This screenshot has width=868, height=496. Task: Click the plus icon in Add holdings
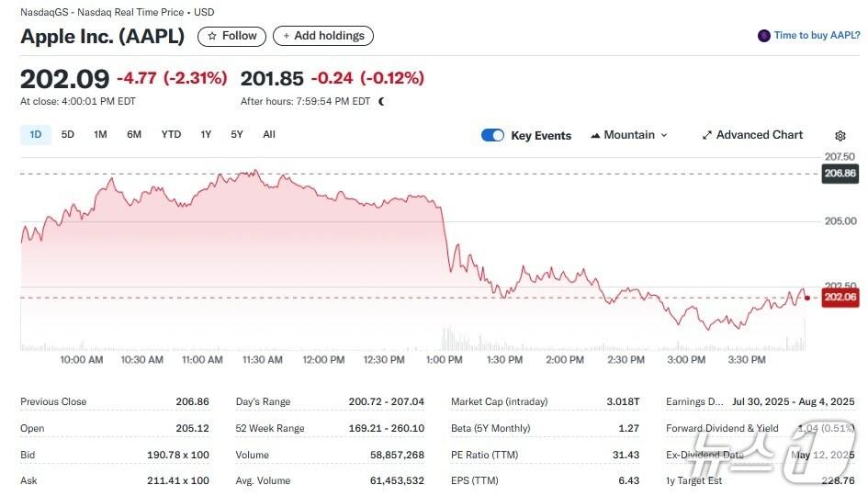tap(287, 36)
